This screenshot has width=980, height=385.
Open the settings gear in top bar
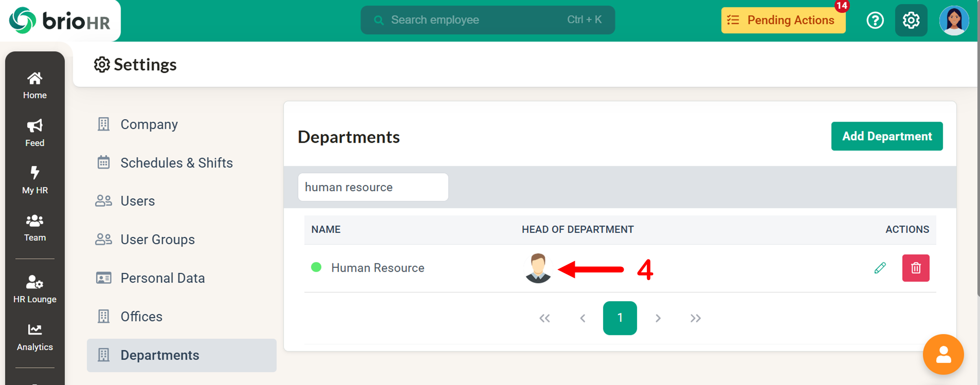click(911, 20)
